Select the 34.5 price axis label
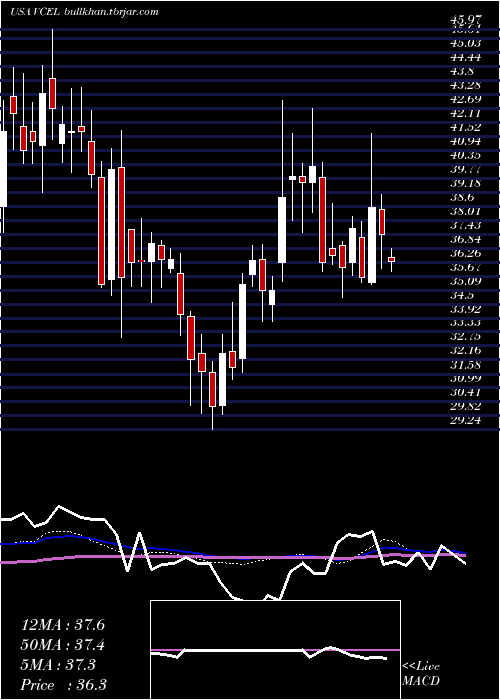 click(x=463, y=296)
